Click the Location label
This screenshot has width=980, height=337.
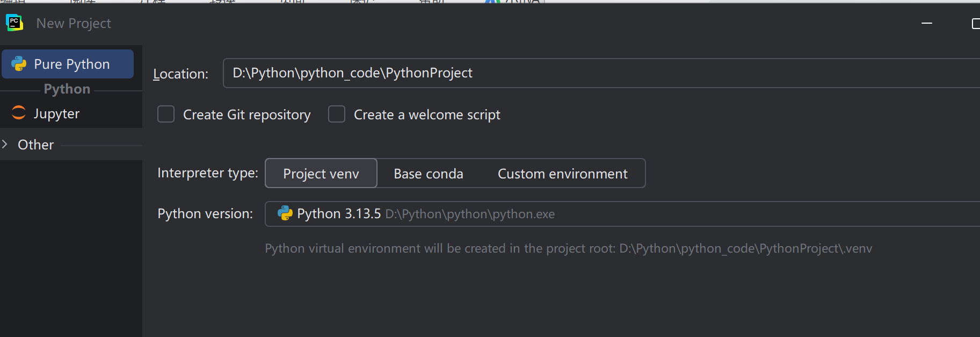pos(180,74)
